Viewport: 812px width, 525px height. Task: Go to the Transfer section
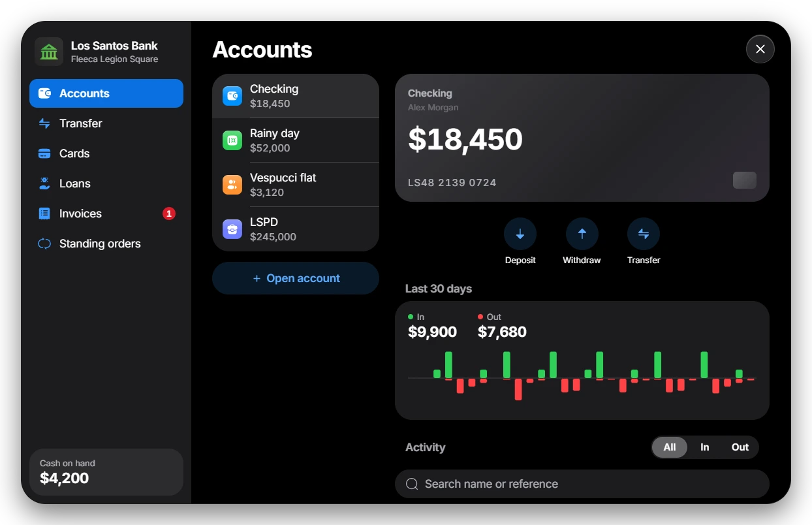[106, 123]
